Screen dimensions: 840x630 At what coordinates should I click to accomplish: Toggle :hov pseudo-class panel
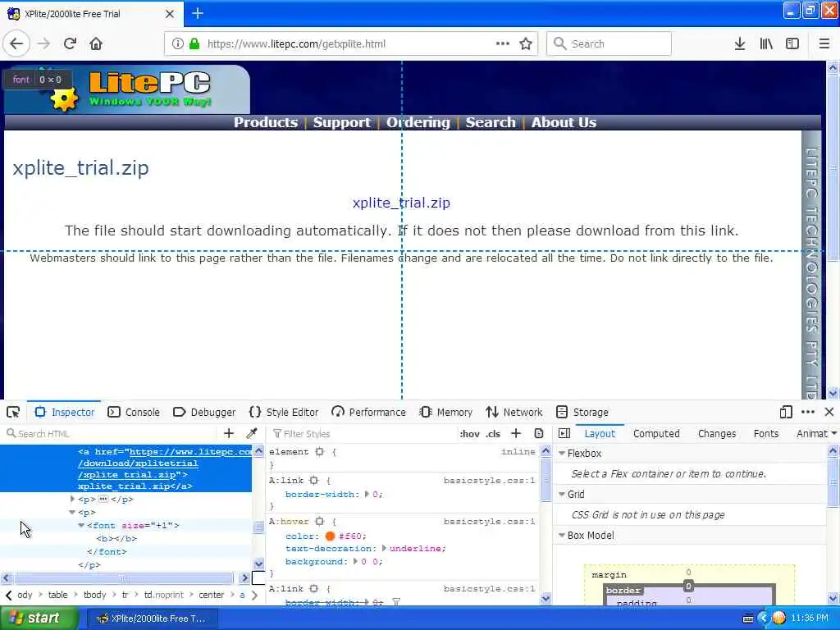(470, 434)
